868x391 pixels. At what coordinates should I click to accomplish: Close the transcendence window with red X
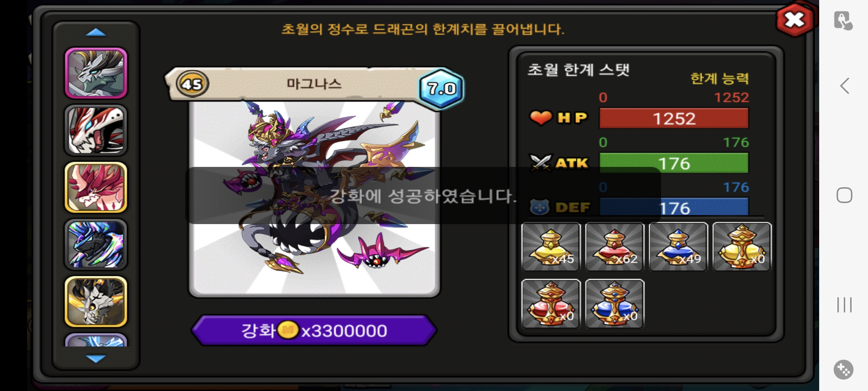click(x=795, y=20)
